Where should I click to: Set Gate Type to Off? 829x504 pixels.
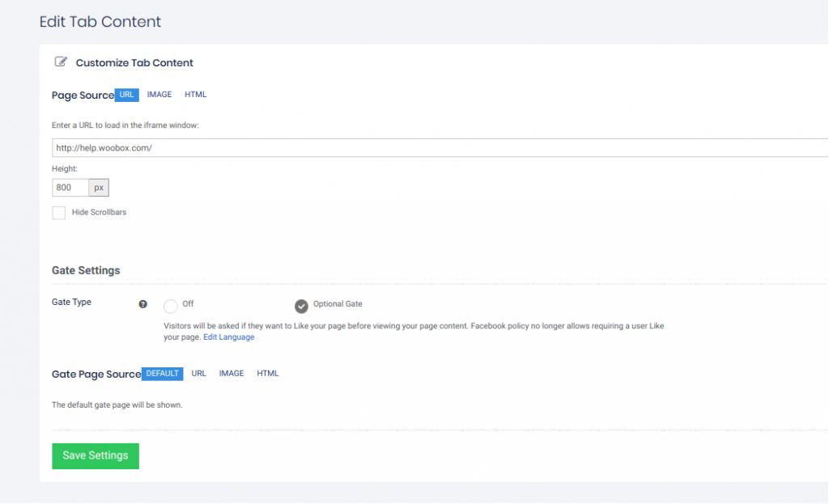pyautogui.click(x=170, y=306)
